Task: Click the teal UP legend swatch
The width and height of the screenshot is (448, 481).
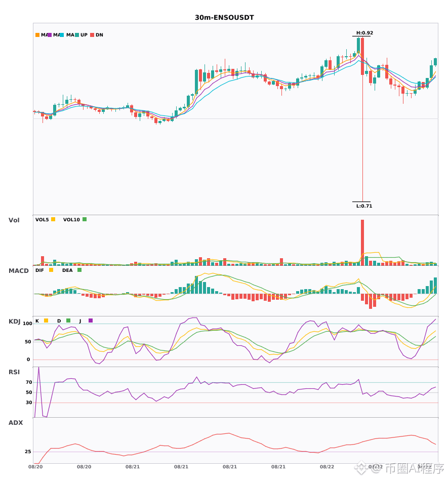Action: coord(77,35)
